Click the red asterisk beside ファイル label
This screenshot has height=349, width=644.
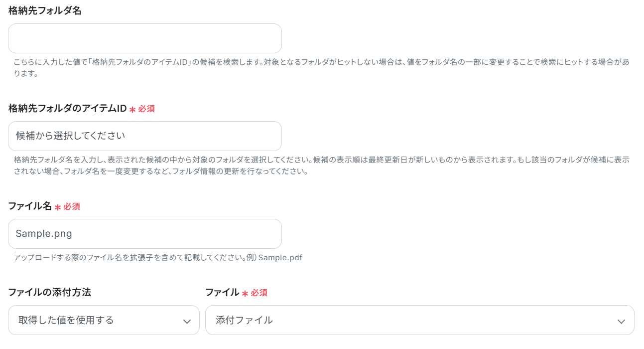coord(245,293)
